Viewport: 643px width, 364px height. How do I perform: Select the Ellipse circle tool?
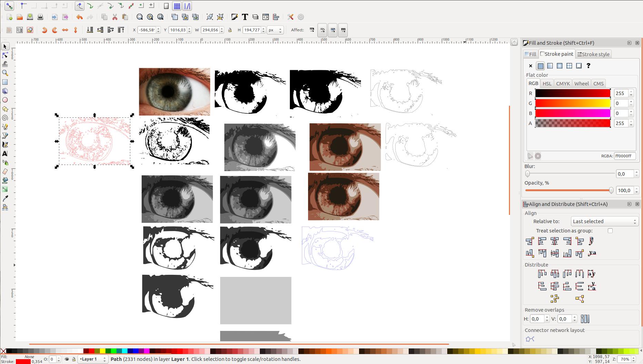point(5,100)
